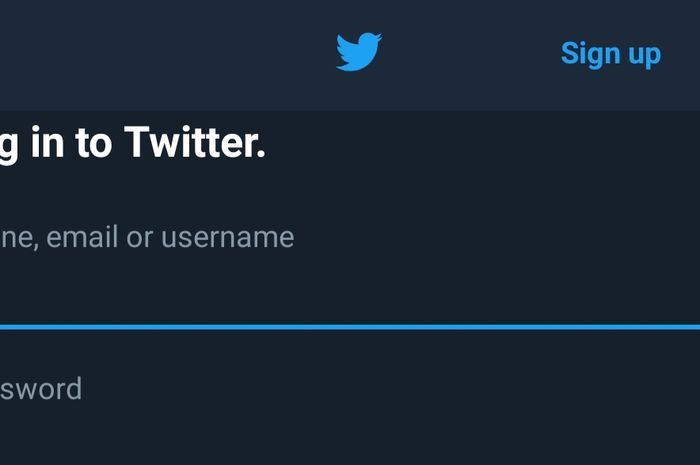The height and width of the screenshot is (465, 700).
Task: Open the Sign up link
Action: click(611, 54)
